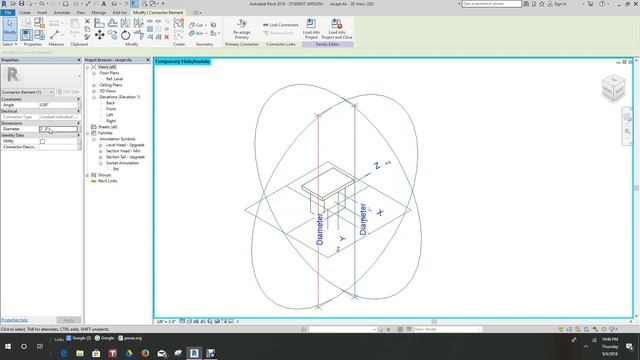
Task: Toggle the Utility checkbox
Action: pos(42,141)
